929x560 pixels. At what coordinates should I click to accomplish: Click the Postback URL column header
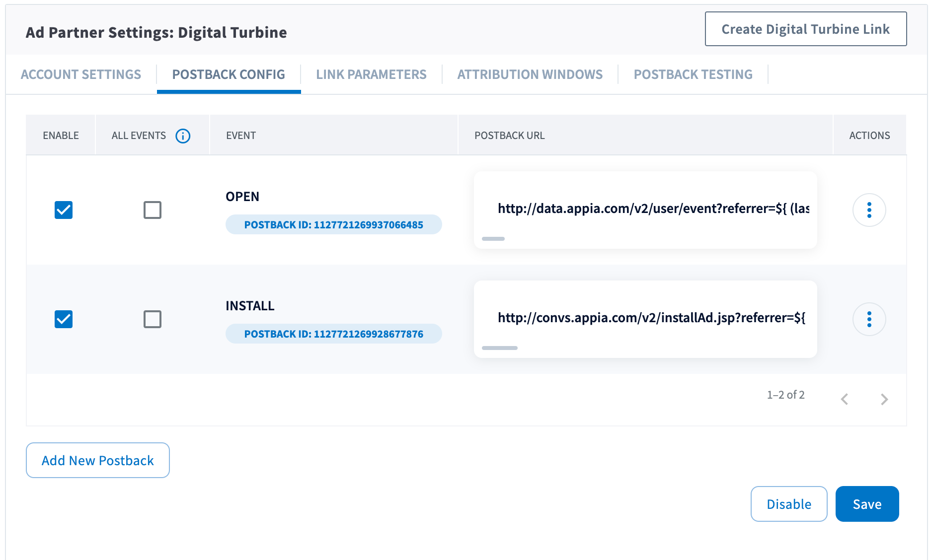coord(510,136)
